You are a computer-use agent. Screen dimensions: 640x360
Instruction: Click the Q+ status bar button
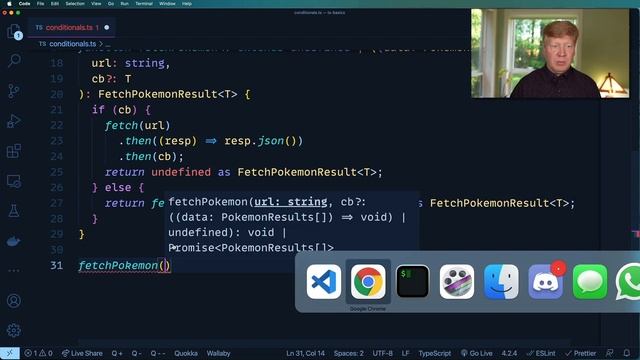[x=117, y=353]
